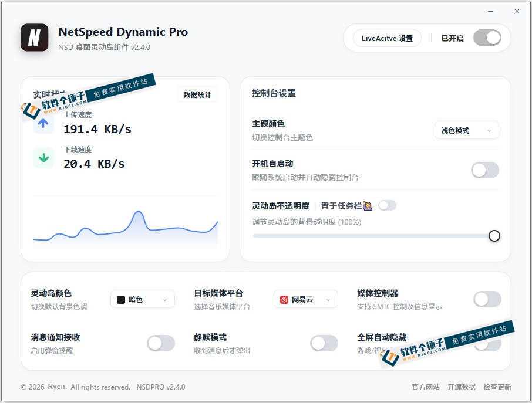Click the emoji beside 置于任务栏
Screen dimensions: 532x403
pyautogui.click(x=368, y=206)
